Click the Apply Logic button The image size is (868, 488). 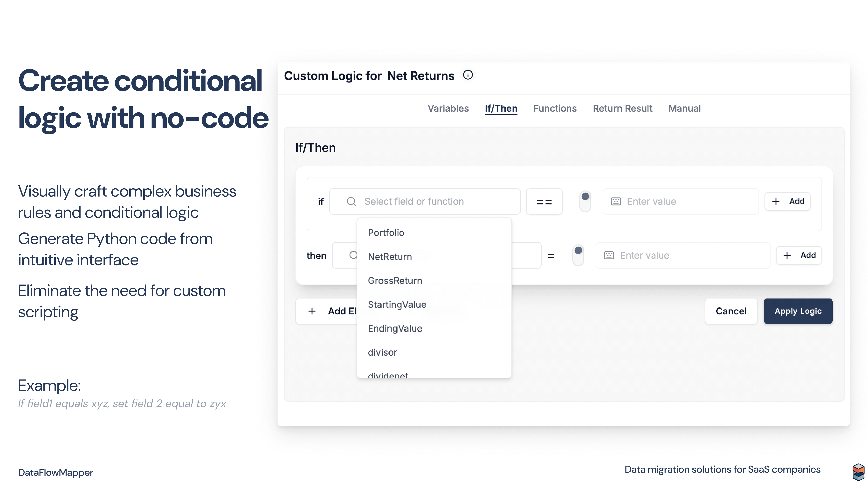point(798,311)
